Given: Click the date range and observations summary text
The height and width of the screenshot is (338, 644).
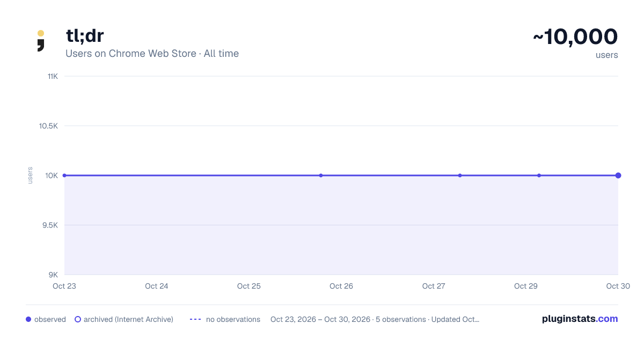Looking at the screenshot, I should pos(375,319).
